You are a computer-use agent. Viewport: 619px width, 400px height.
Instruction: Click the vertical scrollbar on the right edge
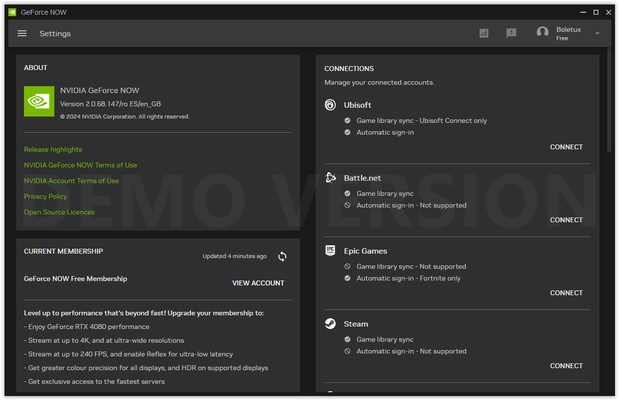pyautogui.click(x=609, y=100)
